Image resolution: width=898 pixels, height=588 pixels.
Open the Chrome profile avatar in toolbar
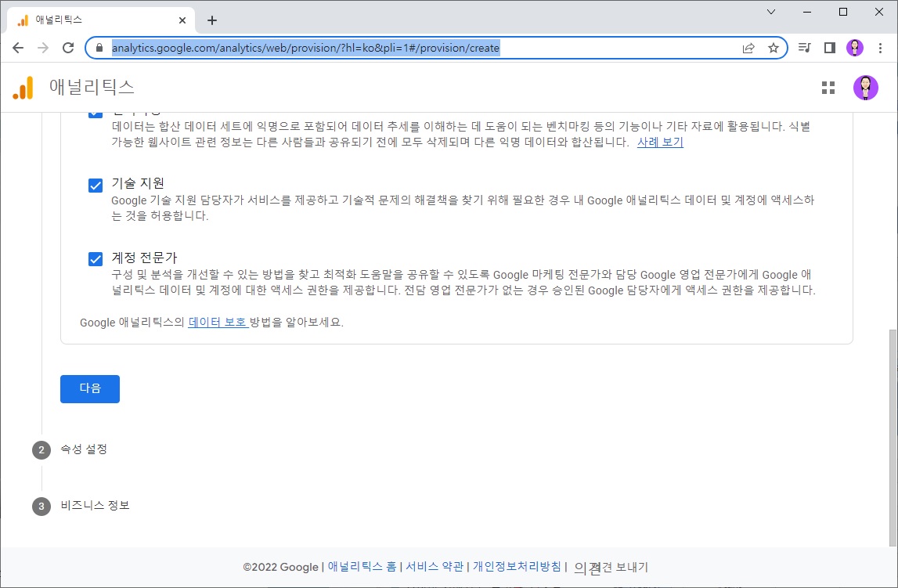(x=854, y=48)
